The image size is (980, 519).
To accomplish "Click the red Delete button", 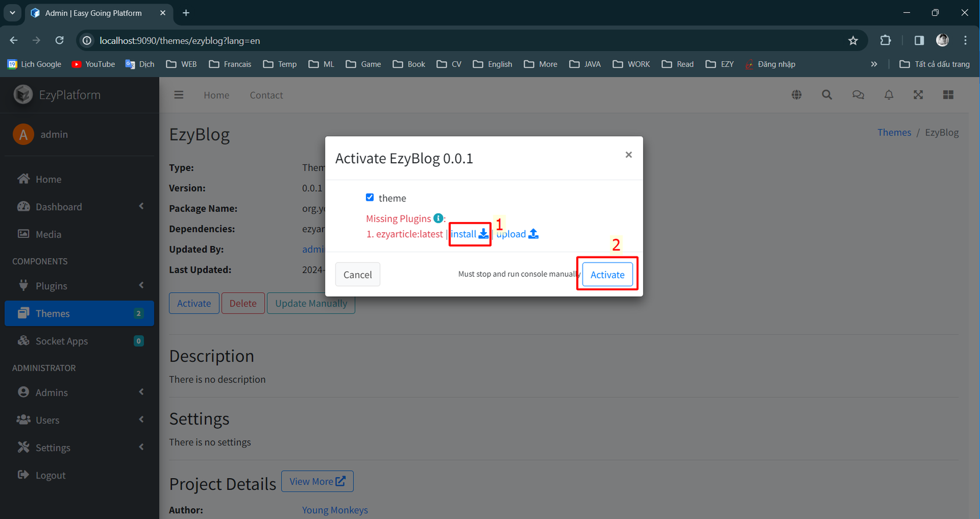I will (x=243, y=303).
